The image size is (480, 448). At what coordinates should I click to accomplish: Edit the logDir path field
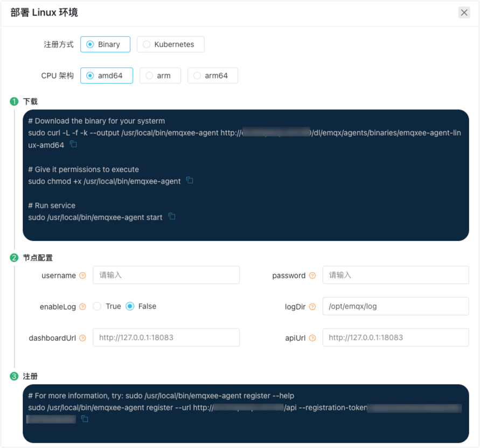395,306
